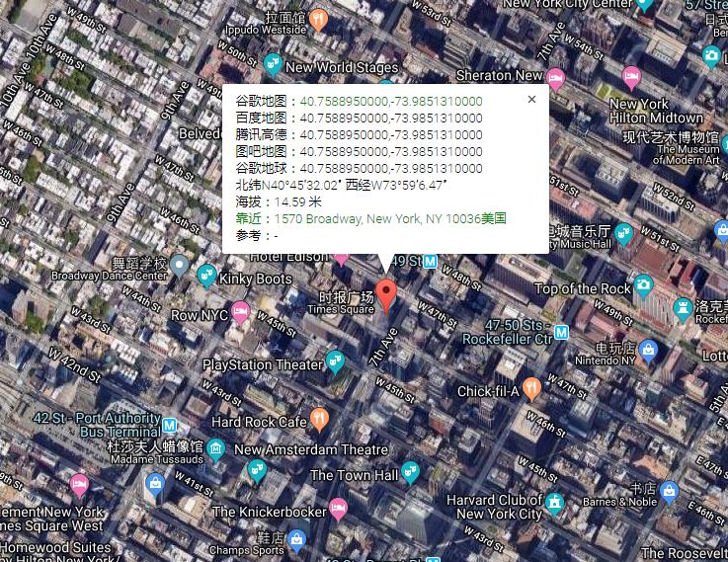This screenshot has height=562, width=728.
Task: Click the shopping marker left of W 41st St
Action: click(155, 485)
